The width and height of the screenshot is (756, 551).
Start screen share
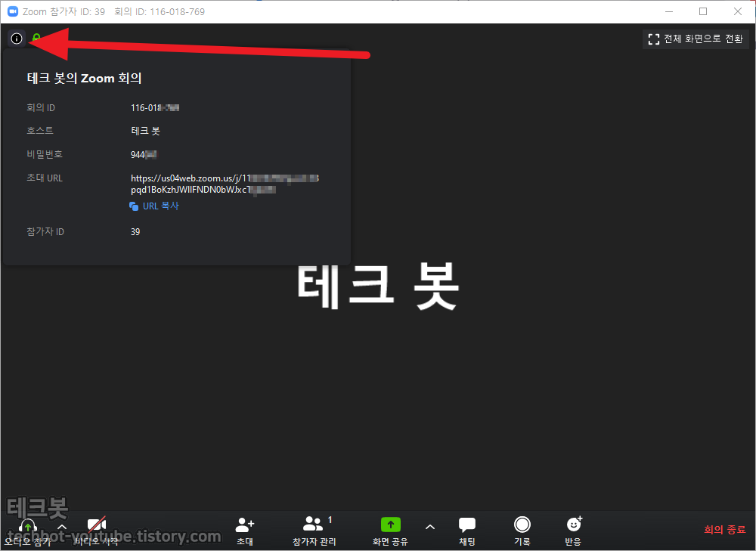click(391, 531)
